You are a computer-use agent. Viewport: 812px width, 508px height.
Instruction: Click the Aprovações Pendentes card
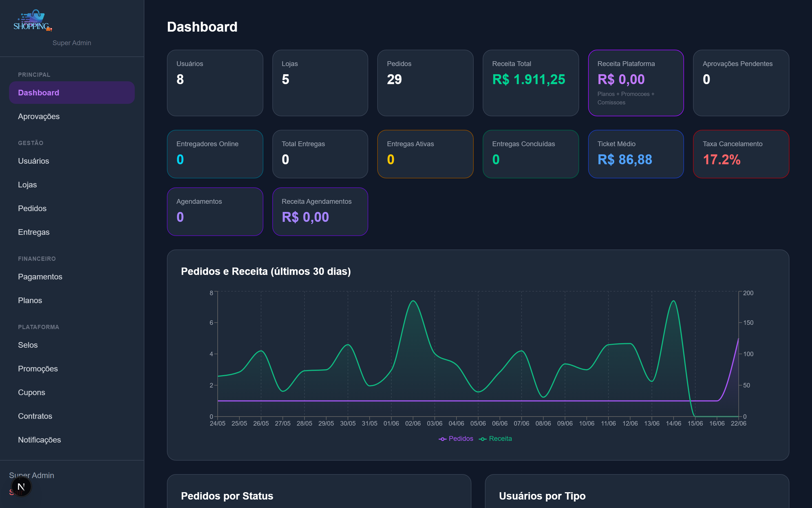[741, 83]
